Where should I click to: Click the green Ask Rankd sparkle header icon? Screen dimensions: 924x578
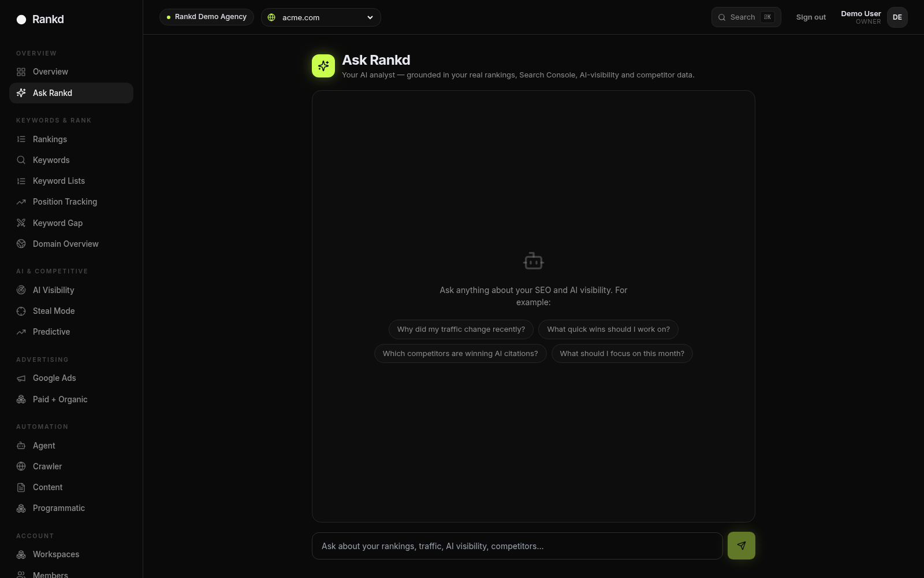[323, 66]
